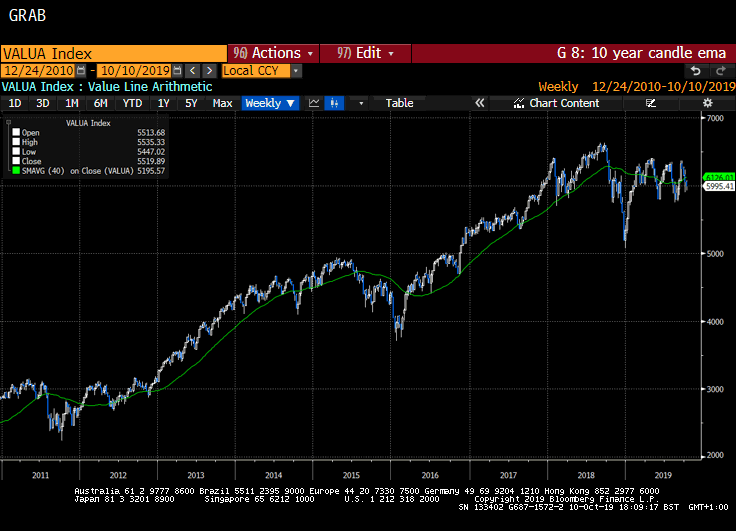Screen dimensions: 736x531
Task: Shift date range back with left arrow
Action: 192,71
